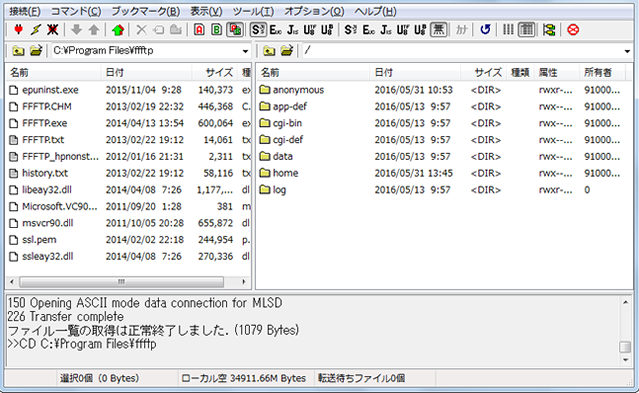Go up one remote folder icon
This screenshot has width=639, height=393.
click(269, 51)
